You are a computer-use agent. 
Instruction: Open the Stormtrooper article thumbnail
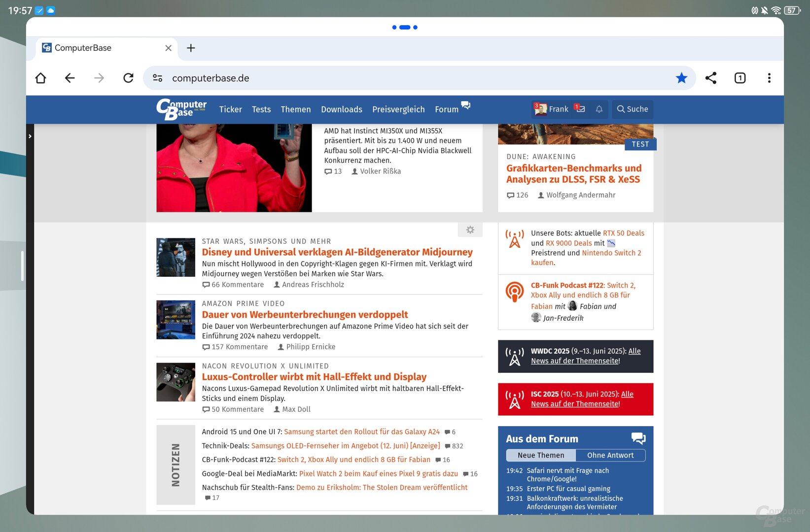pos(176,257)
